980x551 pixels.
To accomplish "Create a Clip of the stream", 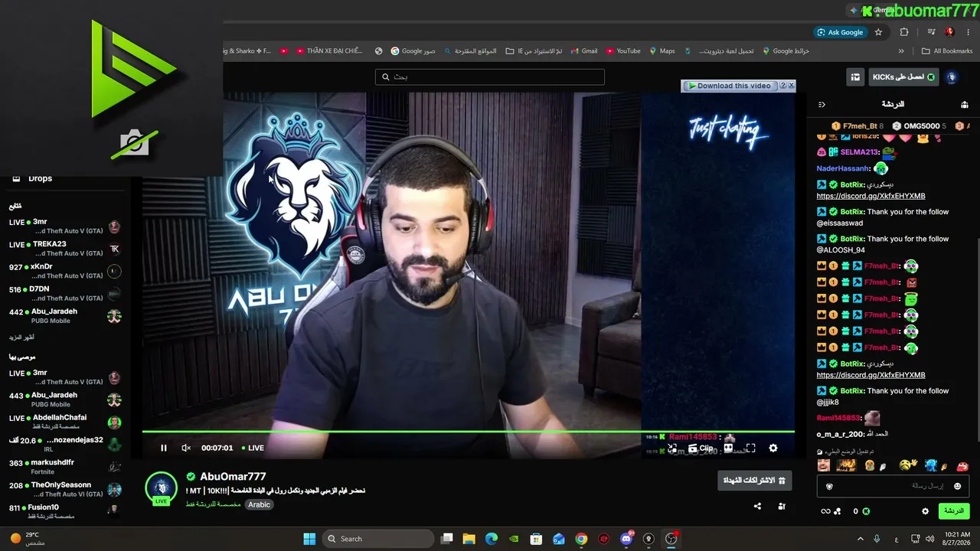I will 701,448.
